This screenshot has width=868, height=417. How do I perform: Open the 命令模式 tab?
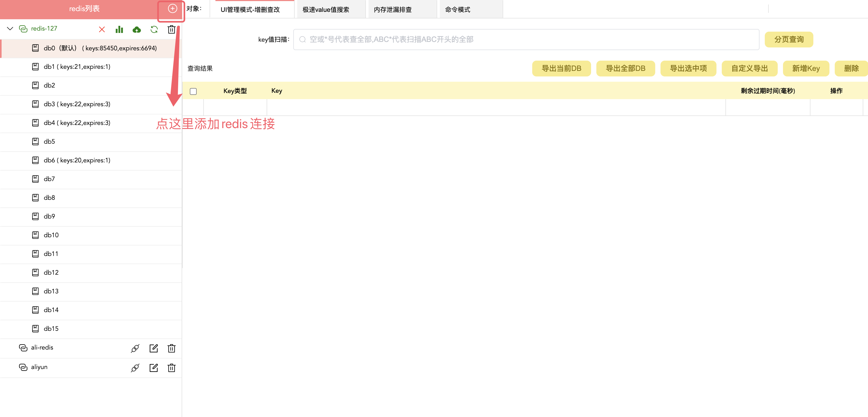point(457,9)
